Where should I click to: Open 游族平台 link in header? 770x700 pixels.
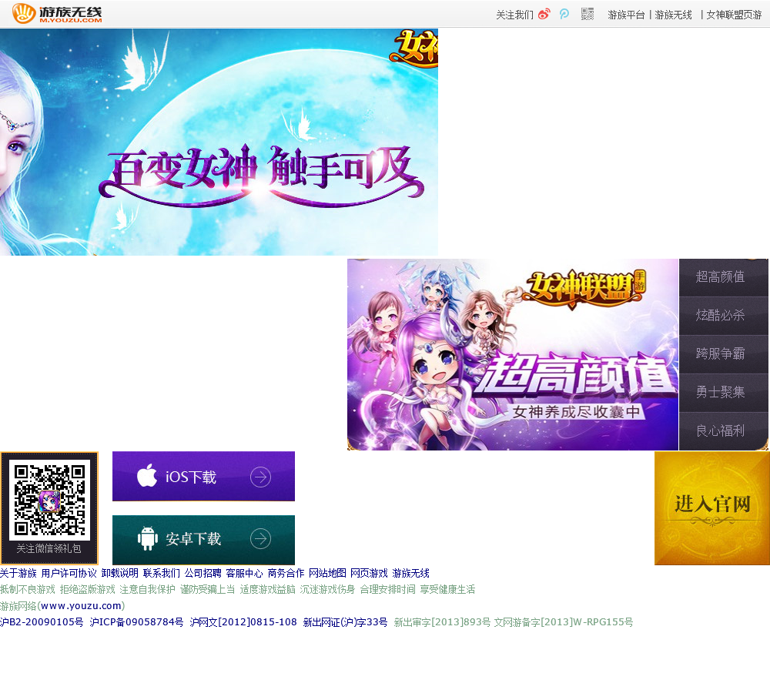(626, 15)
